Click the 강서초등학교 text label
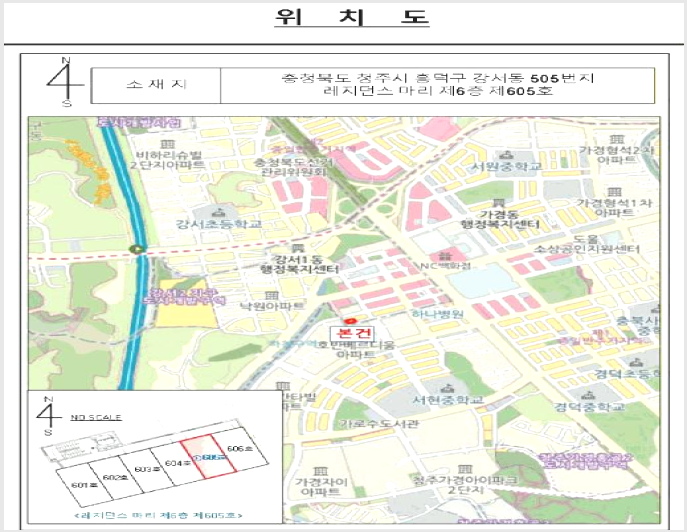Screen dimensions: 687x532 (219, 224)
